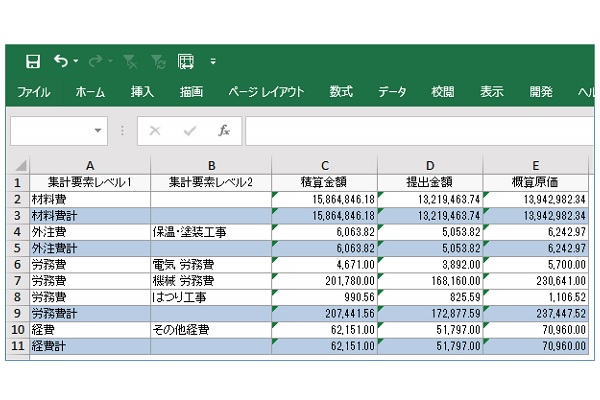The width and height of the screenshot is (600, 400).
Task: Click value 230,641.00
Action: pos(536,281)
